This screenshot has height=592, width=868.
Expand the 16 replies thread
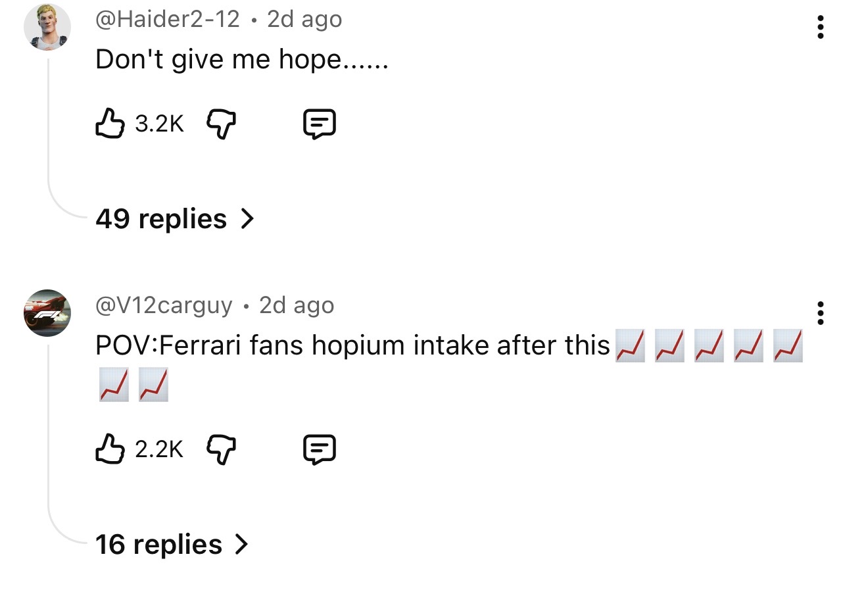172,544
